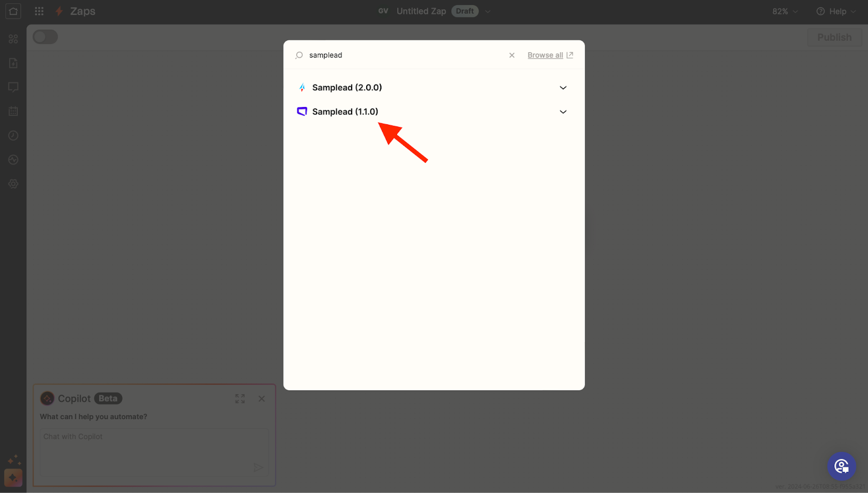Viewport: 868px width, 493px height.
Task: Open the comments sidebar icon
Action: click(13, 87)
